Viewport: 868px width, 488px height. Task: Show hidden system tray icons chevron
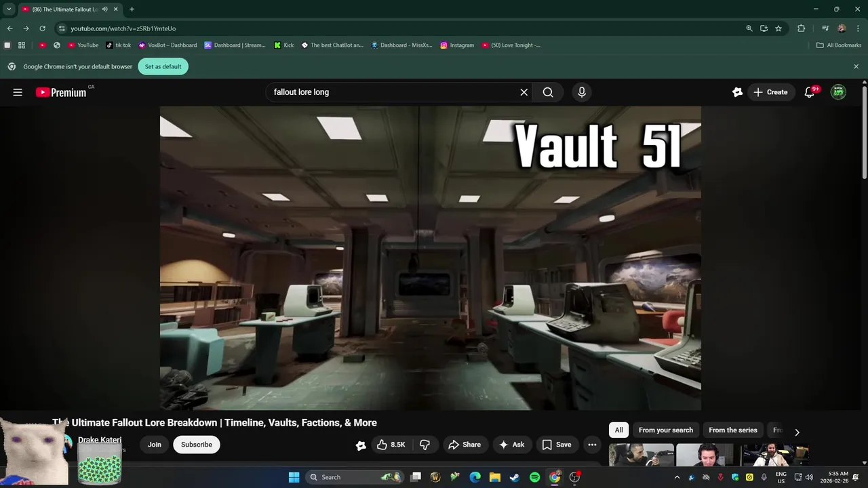point(677,477)
